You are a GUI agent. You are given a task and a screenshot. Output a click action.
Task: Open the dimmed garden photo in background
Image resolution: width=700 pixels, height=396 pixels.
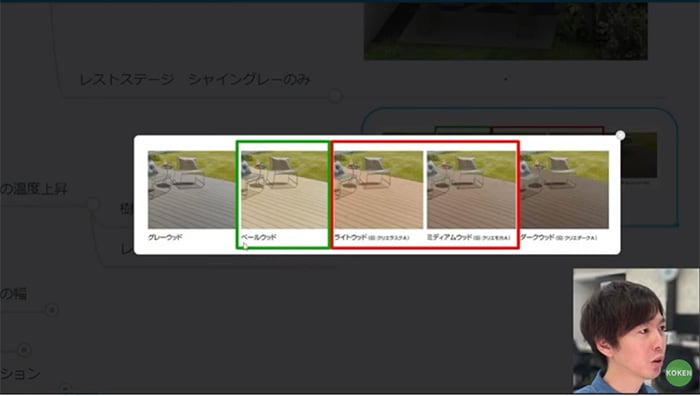tap(505, 30)
